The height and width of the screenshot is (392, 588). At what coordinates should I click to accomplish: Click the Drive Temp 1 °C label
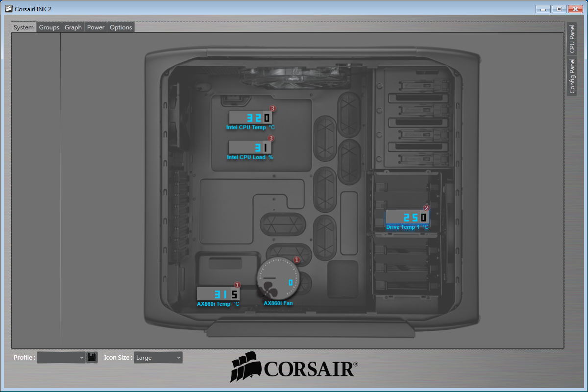407,227
